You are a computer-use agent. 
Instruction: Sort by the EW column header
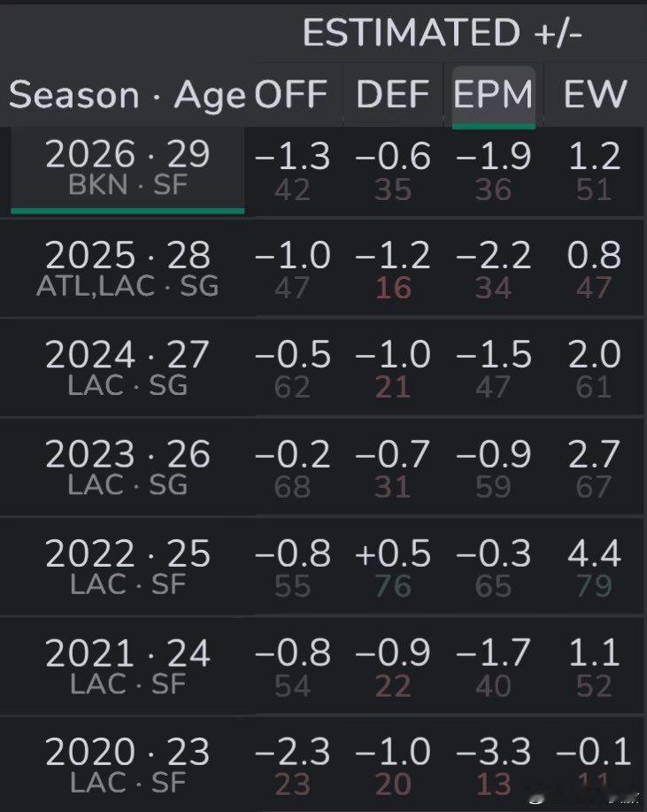595,94
